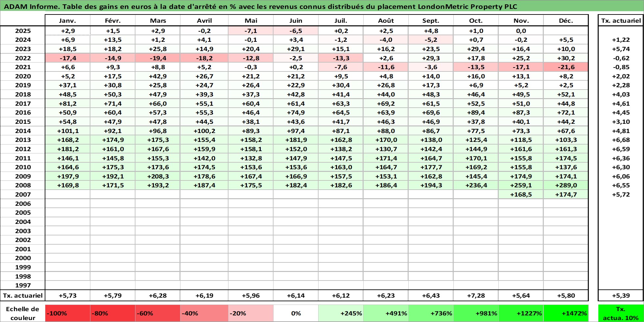Click the Déc. column header
Image resolution: width=644 pixels, height=322 pixels.
click(x=566, y=20)
